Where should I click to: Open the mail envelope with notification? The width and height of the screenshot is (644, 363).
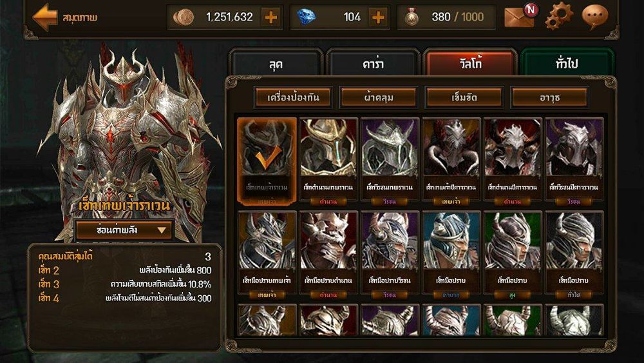(520, 17)
